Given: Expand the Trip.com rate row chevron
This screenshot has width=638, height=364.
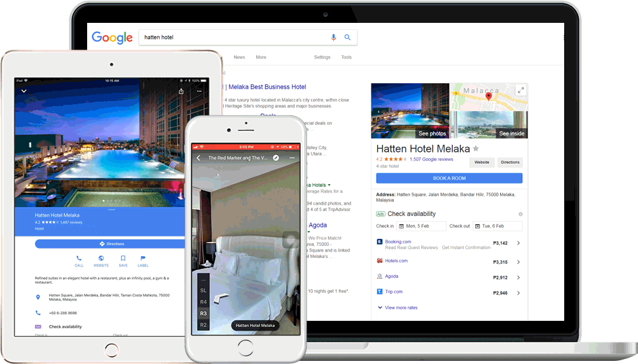Looking at the screenshot, I should [518, 293].
